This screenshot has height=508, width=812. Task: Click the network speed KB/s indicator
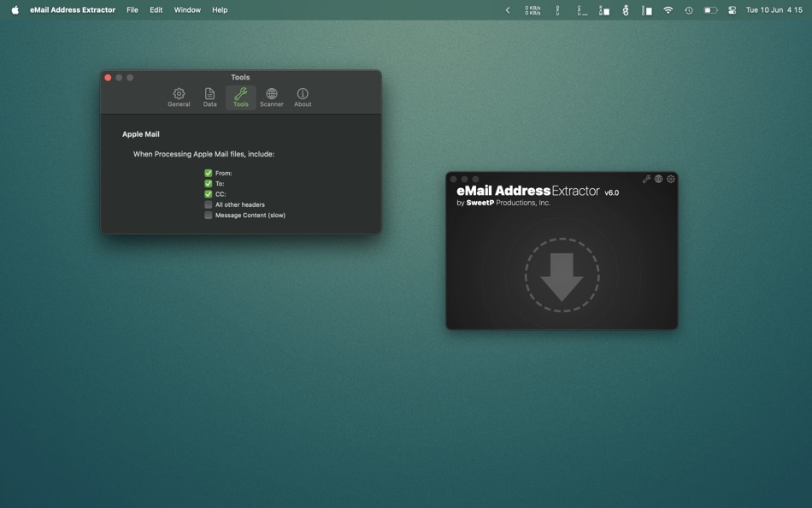pos(533,10)
